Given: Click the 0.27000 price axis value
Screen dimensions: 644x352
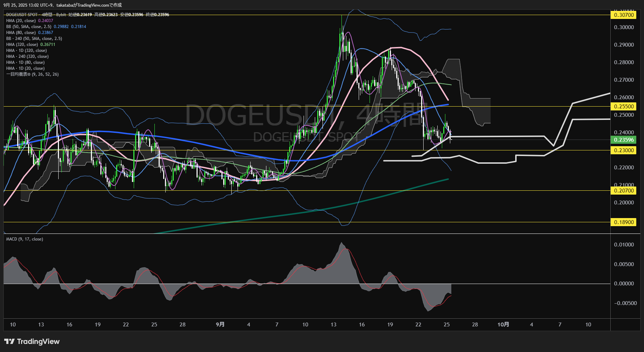Looking at the screenshot, I should 624,80.
